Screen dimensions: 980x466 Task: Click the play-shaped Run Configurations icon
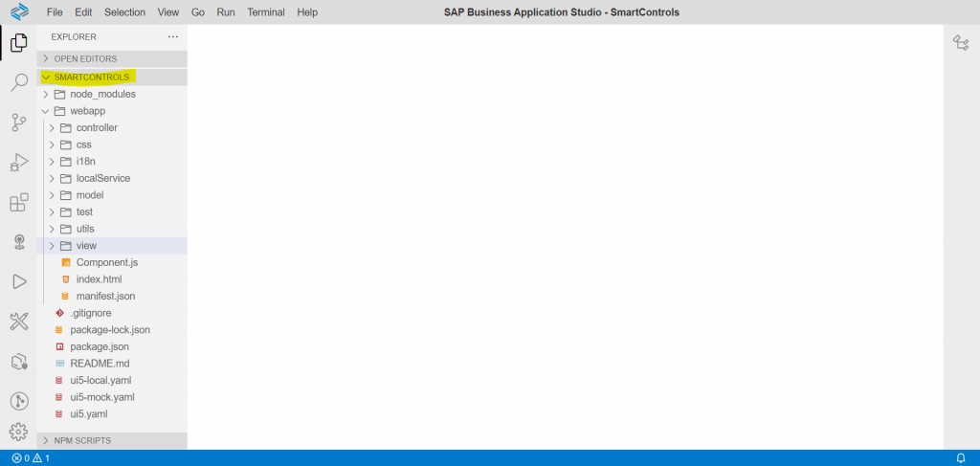click(x=19, y=281)
